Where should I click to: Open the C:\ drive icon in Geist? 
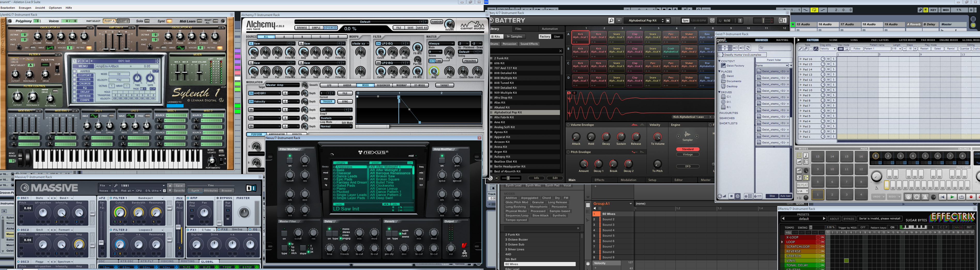click(723, 97)
